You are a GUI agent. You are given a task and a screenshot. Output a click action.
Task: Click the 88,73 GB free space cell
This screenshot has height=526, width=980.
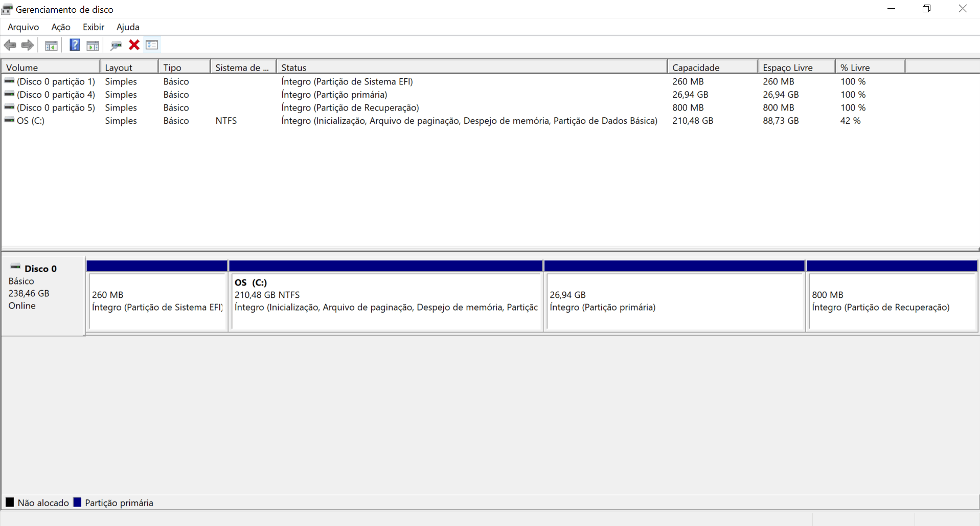(781, 121)
